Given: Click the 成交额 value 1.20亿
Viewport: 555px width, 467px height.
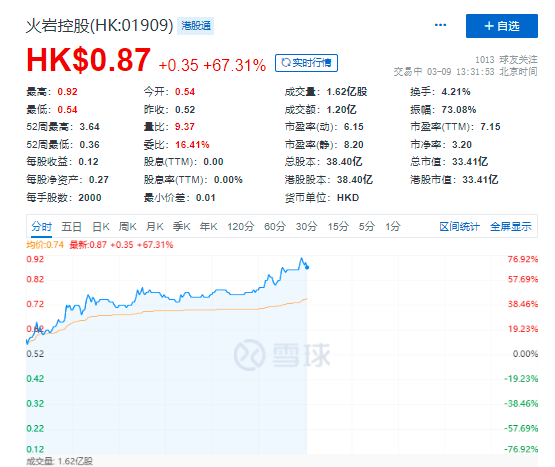Looking at the screenshot, I should (341, 109).
